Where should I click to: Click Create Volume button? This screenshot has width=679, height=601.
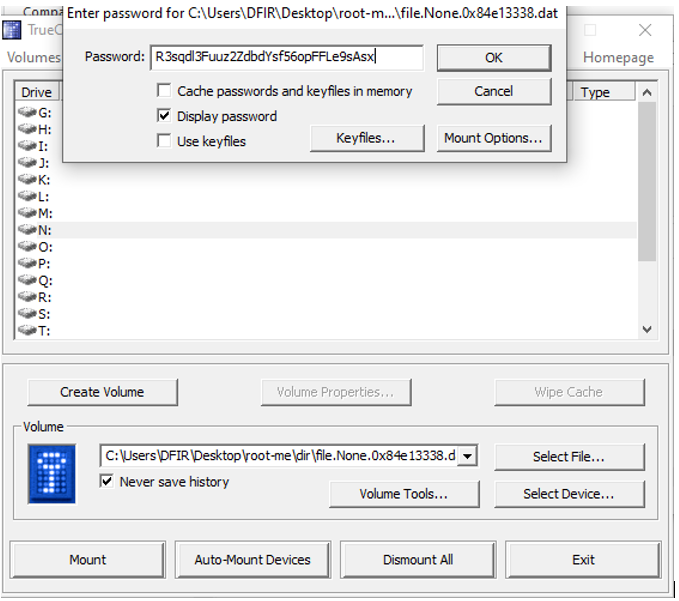coord(102,392)
